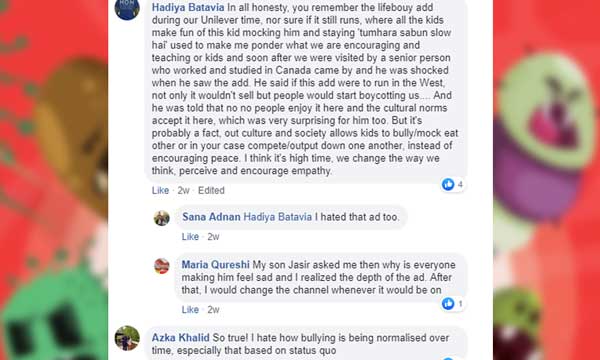Like Maria Qureshi's reply

tap(190, 310)
